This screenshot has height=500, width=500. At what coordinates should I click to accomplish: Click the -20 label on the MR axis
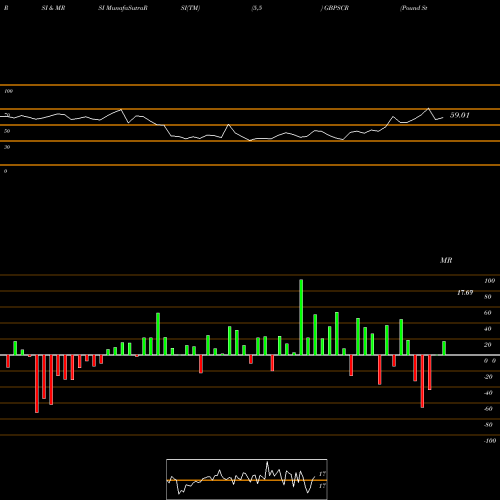[x=488, y=377]
